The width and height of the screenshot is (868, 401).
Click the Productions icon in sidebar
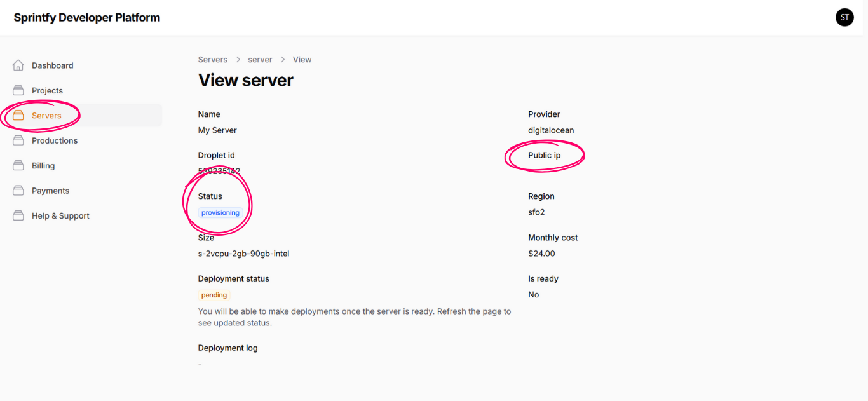click(x=18, y=140)
